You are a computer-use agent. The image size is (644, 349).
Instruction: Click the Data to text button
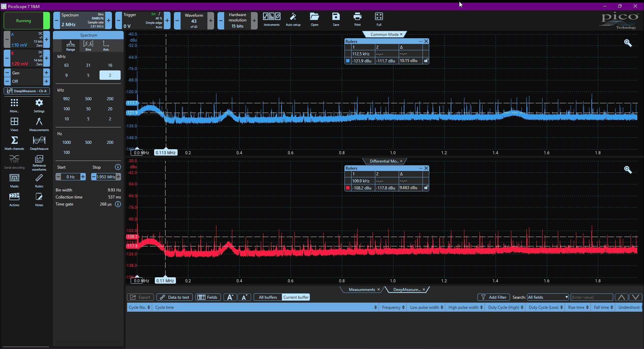click(175, 297)
